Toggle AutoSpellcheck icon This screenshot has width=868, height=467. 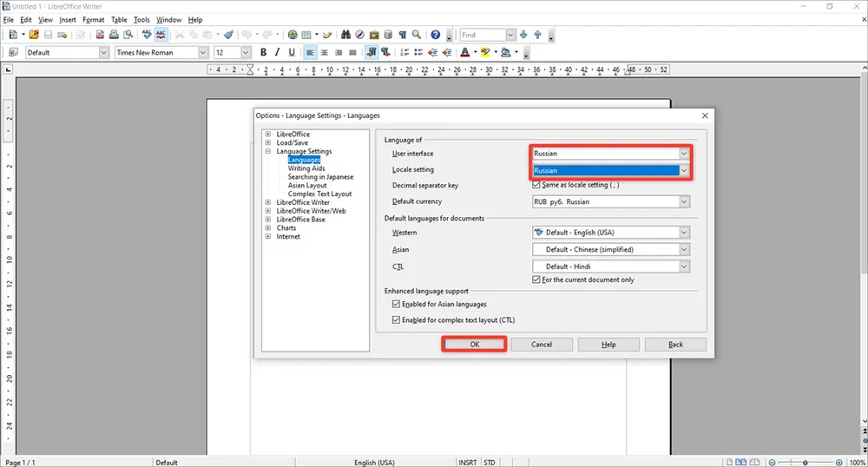161,35
